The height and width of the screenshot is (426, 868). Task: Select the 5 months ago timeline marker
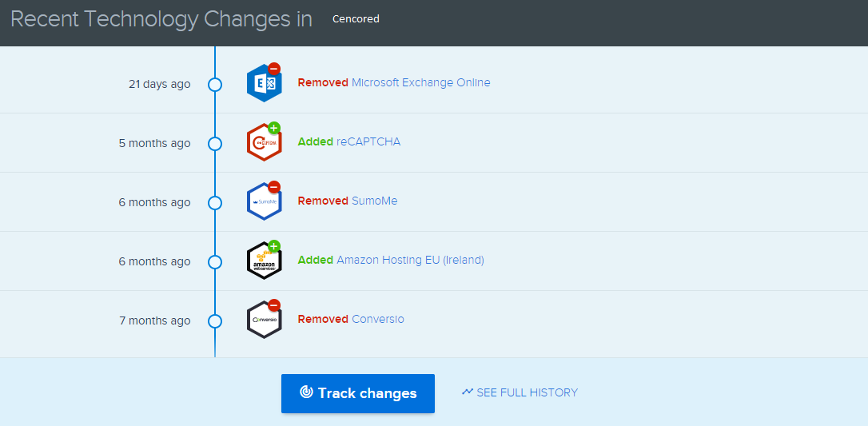[214, 143]
